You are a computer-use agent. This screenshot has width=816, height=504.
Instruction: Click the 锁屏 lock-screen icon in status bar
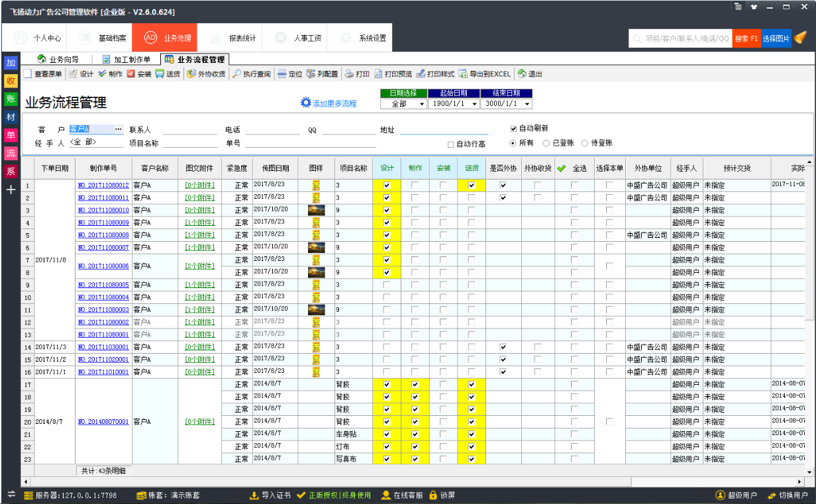tap(434, 495)
